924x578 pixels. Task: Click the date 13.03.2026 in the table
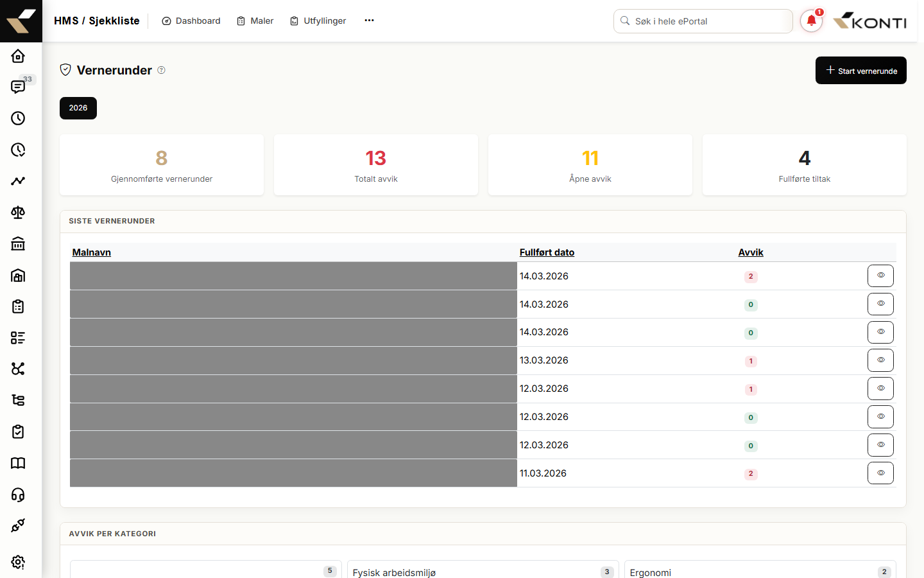point(544,360)
